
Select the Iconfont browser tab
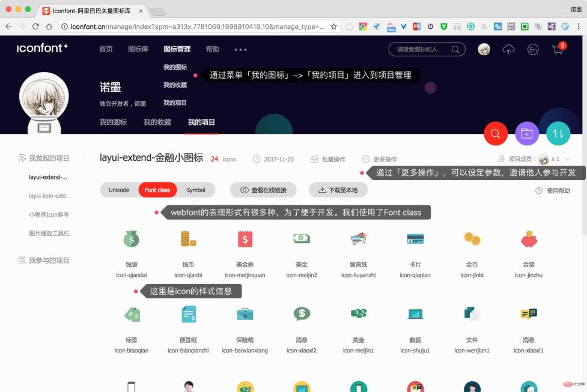[x=92, y=11]
